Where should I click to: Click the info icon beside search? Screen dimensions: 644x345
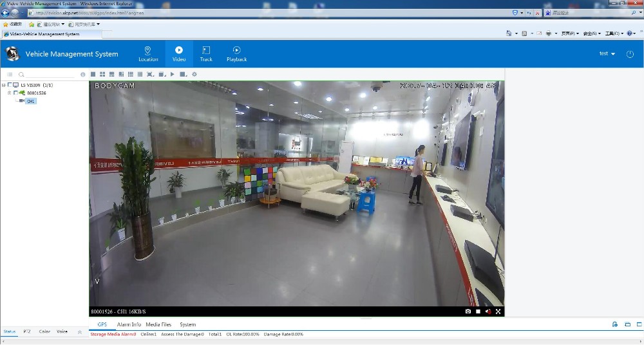click(x=83, y=74)
